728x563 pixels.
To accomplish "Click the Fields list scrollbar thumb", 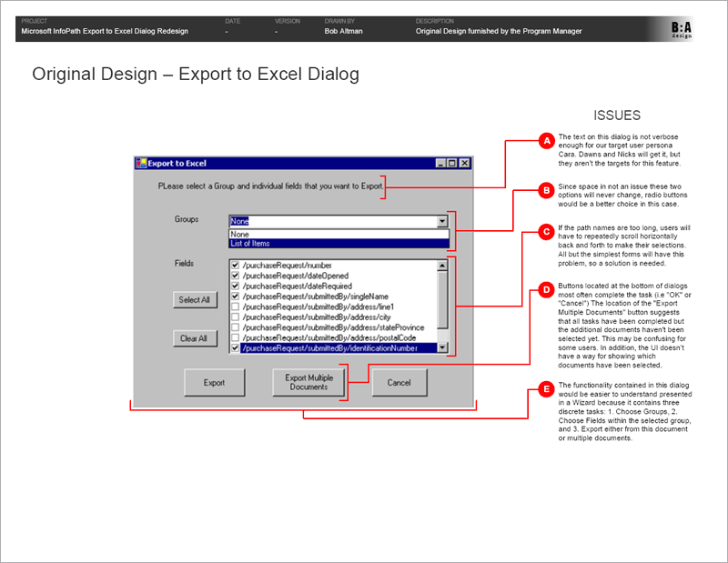I will (x=442, y=300).
